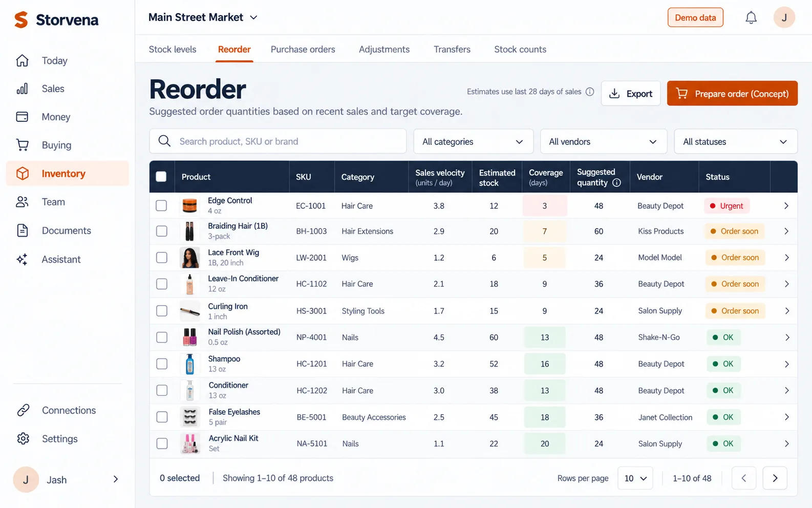Open the All vendors dropdown
Screen dimensions: 812x508
pyautogui.click(x=604, y=141)
